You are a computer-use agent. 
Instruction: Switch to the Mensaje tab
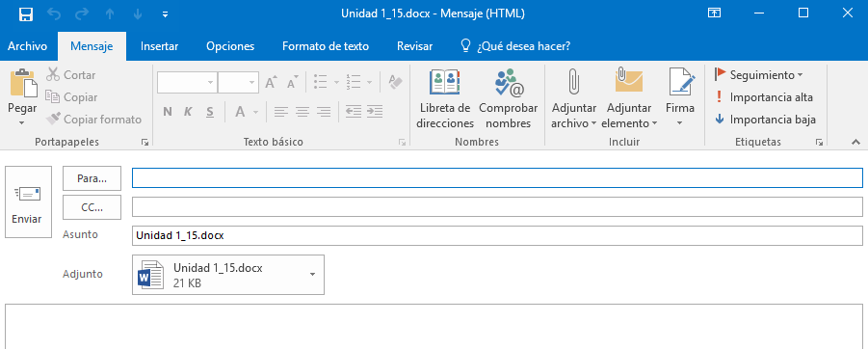(92, 46)
